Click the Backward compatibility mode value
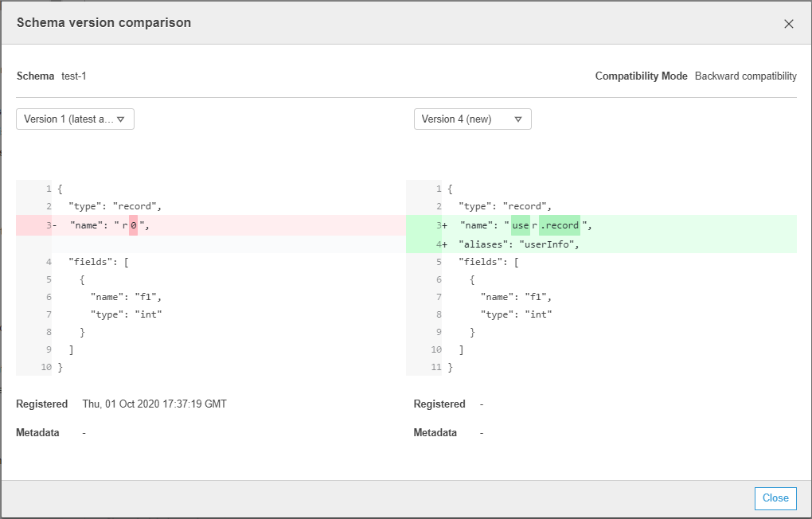The height and width of the screenshot is (519, 812). tap(745, 76)
